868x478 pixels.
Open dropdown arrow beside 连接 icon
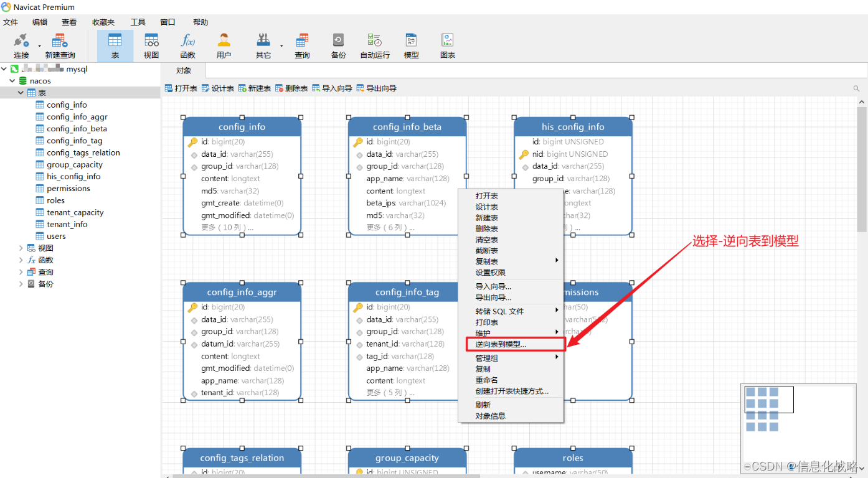click(39, 46)
